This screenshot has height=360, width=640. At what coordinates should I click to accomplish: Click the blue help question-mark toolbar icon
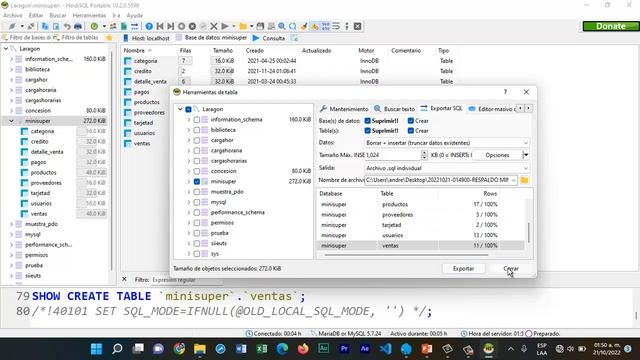click(149, 26)
